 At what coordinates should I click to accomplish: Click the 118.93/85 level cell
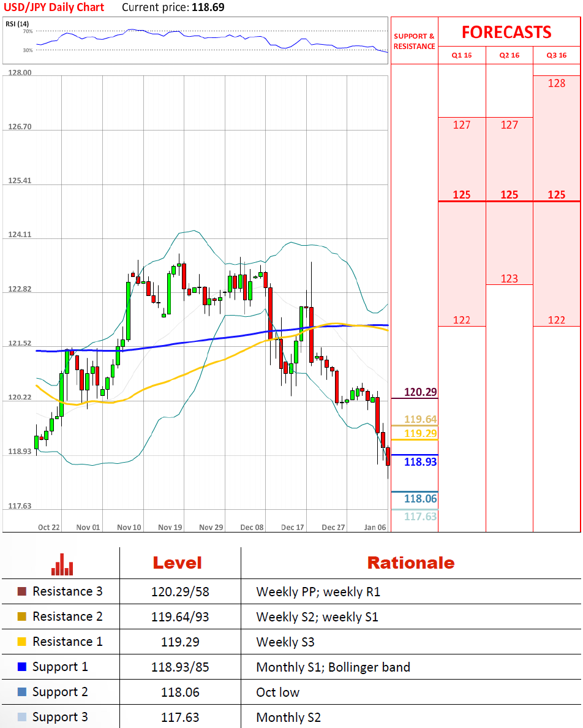180,667
